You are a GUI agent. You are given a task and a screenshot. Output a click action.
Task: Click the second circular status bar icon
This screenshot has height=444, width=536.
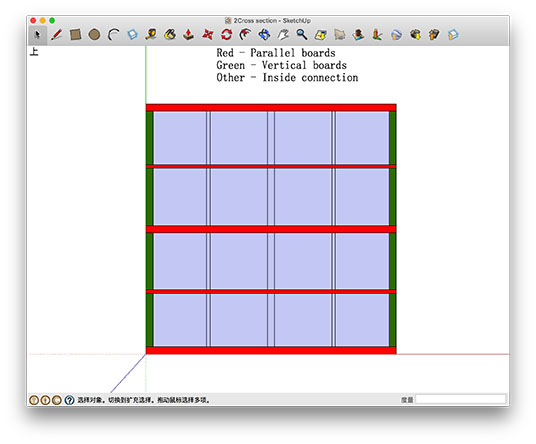coord(45,400)
